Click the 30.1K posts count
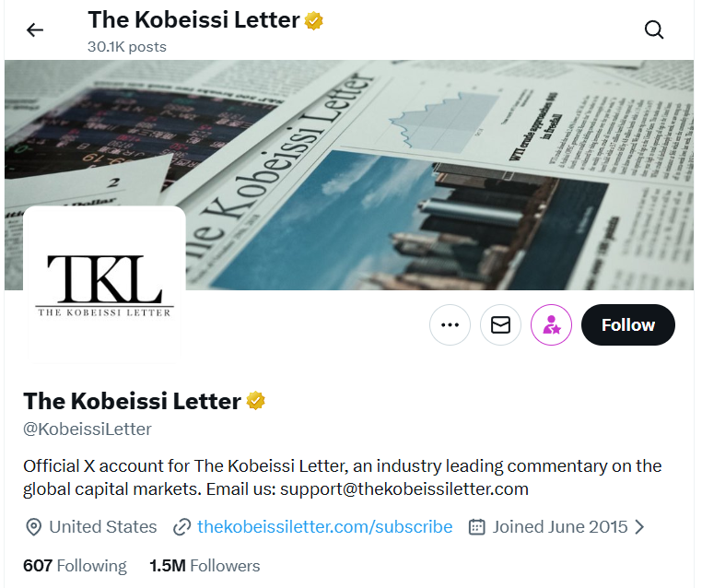This screenshot has width=702, height=588. pyautogui.click(x=127, y=46)
